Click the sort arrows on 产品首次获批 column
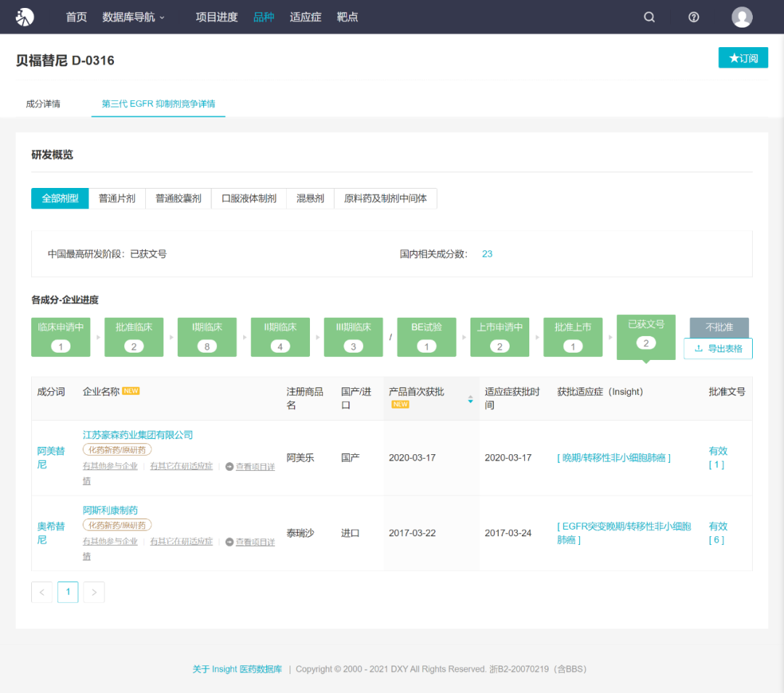Image resolution: width=784 pixels, height=693 pixels. pyautogui.click(x=470, y=399)
